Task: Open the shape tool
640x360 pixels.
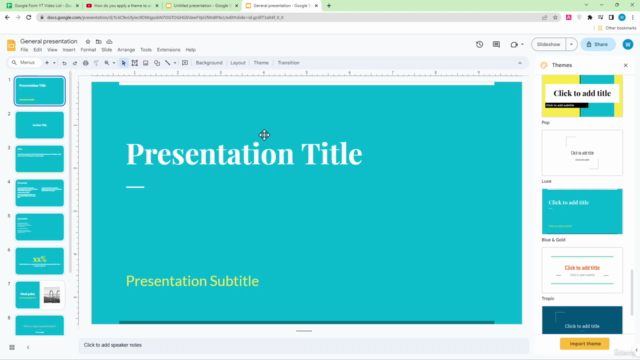Action: (157, 63)
